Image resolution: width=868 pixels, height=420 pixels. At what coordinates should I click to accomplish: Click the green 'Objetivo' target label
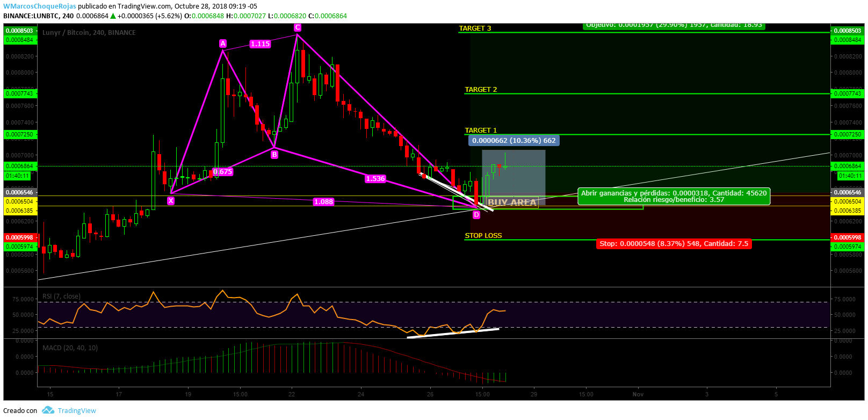[x=674, y=25]
